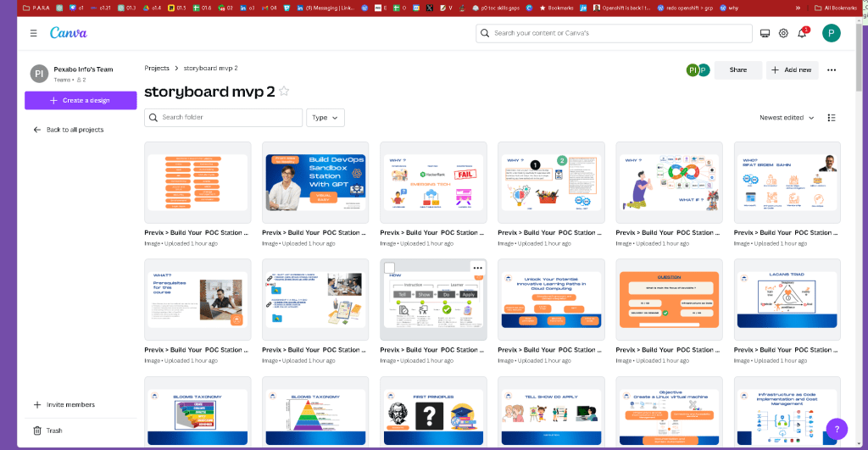Go to Projects in the breadcrumb

(157, 68)
